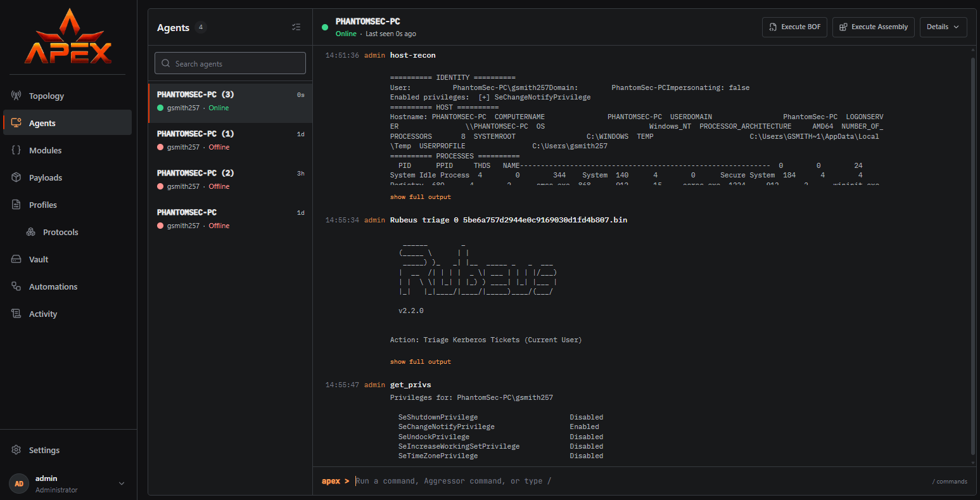The image size is (980, 500).
Task: Click the Agents monitor icon
Action: coord(16,123)
